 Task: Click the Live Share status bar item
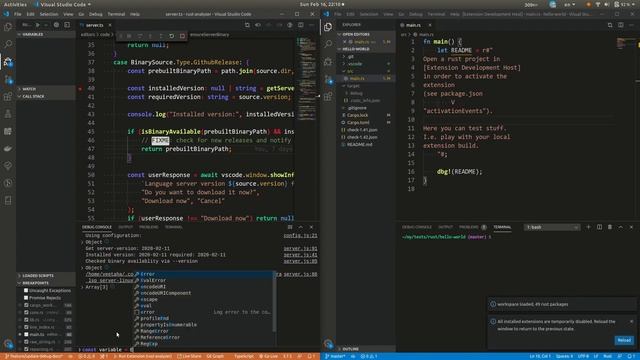[x=189, y=356]
